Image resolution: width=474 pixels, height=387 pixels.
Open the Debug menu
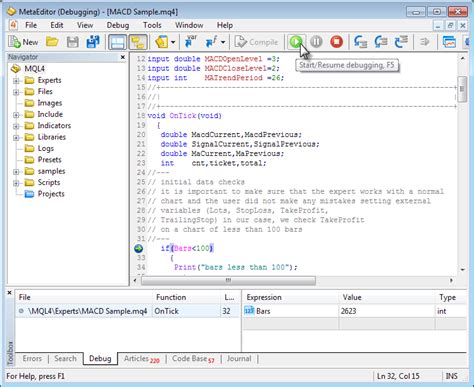point(118,25)
